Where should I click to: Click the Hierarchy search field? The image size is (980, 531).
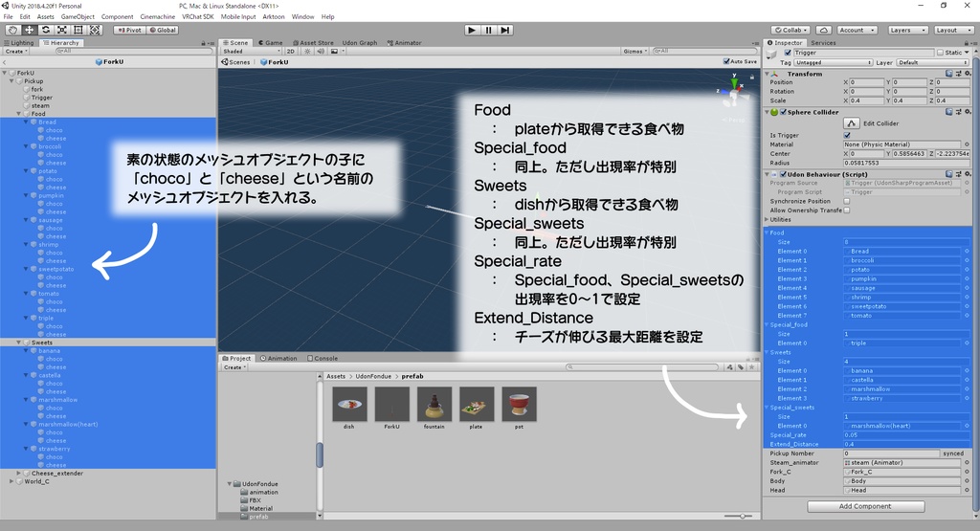(134, 52)
